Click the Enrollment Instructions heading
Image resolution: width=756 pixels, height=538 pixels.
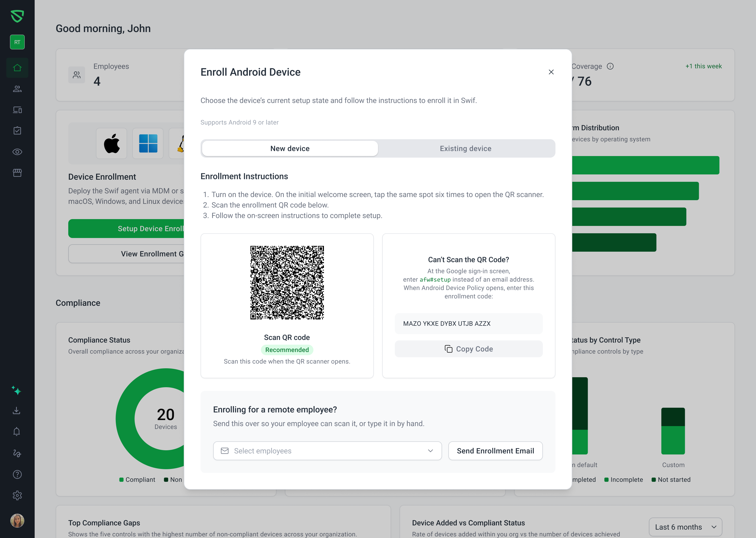pos(244,176)
